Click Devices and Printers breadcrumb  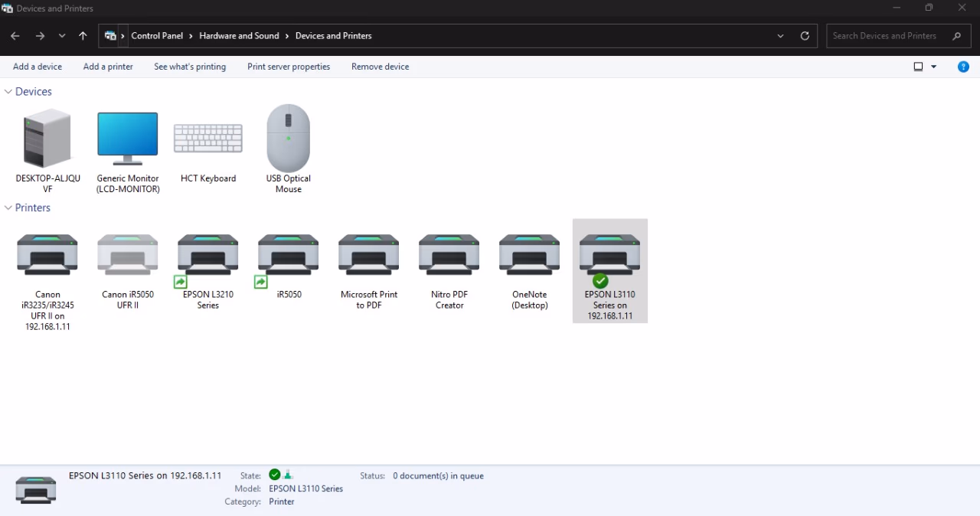point(334,36)
